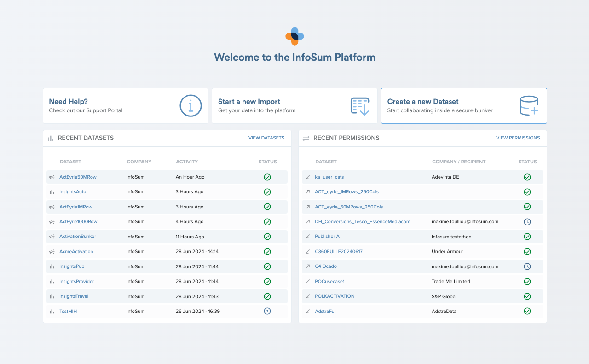
Task: Click the info icon on the Need Help card
Action: [191, 105]
